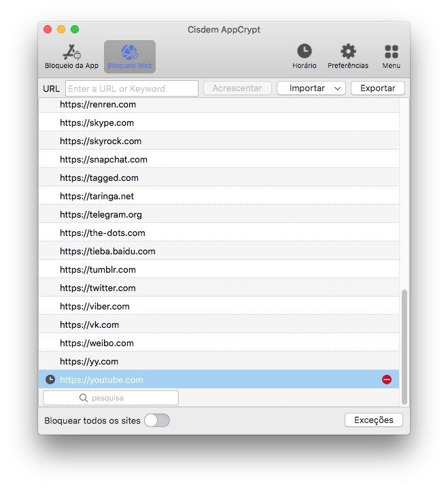Open the Exceções list
448x489 pixels.
(x=373, y=420)
